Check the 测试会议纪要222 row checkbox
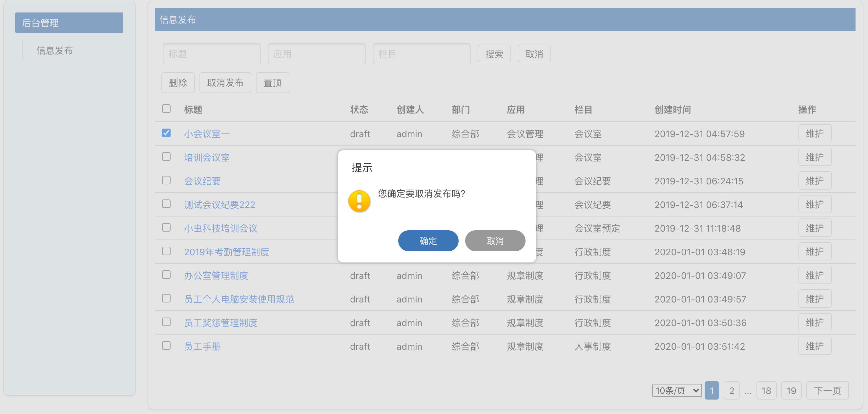Viewport: 868px width, 414px height. pyautogui.click(x=166, y=204)
